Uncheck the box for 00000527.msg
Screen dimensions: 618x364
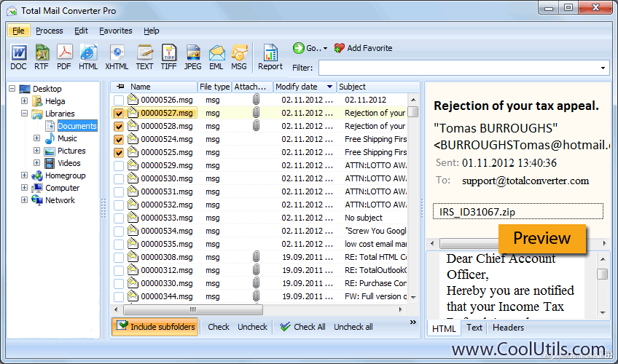pos(119,114)
